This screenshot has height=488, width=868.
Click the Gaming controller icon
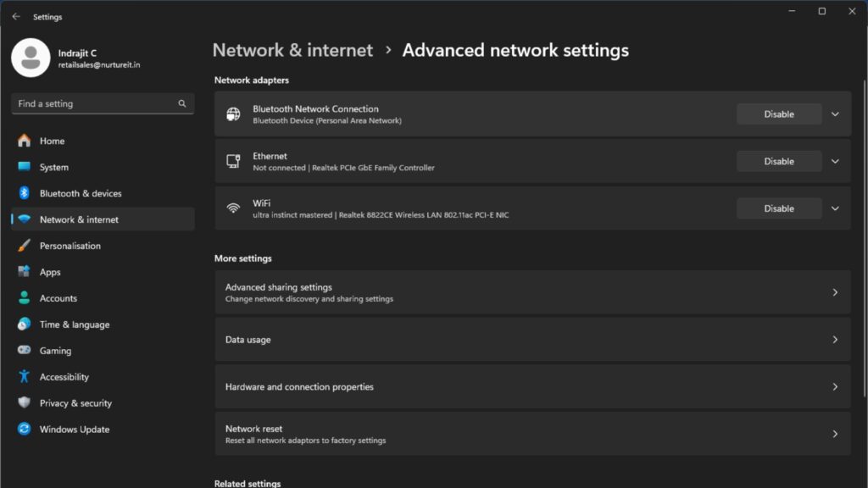pos(25,351)
